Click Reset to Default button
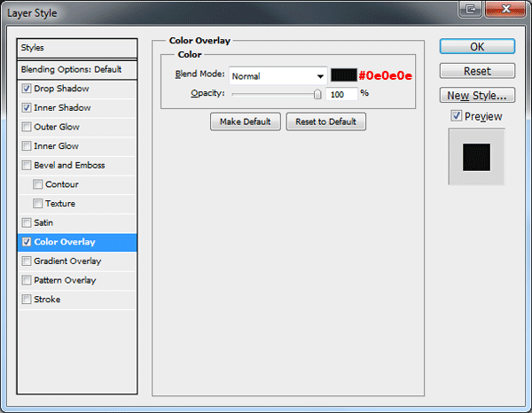Screen dimensions: 532x413 (325, 121)
